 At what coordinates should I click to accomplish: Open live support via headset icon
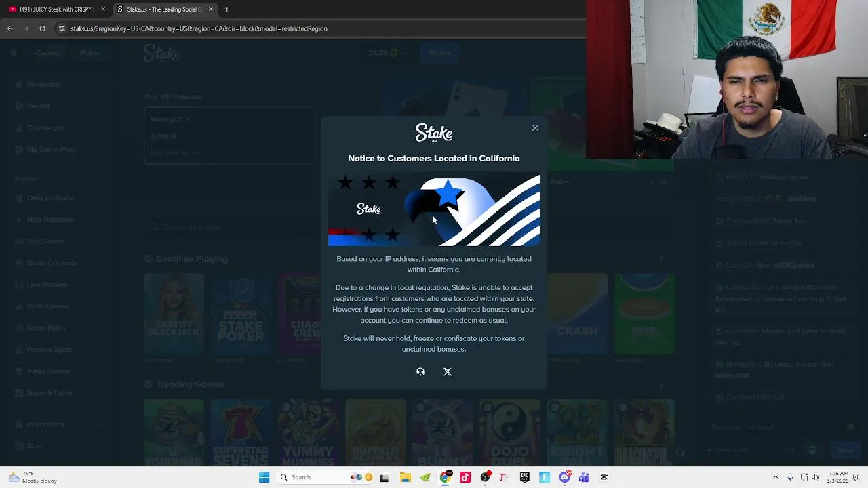point(420,371)
